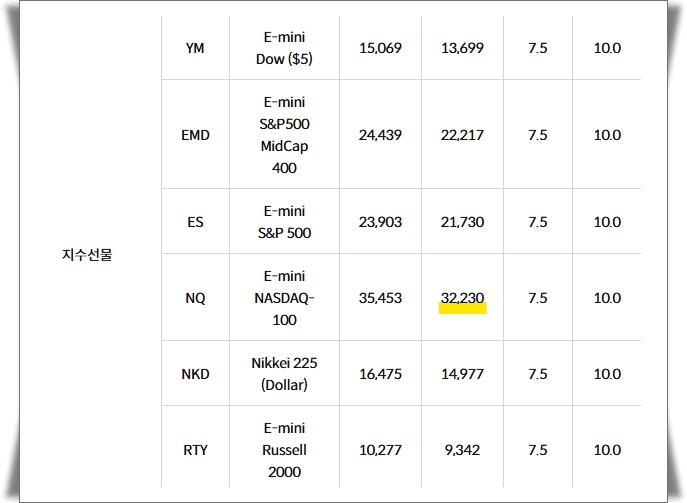Select the YM symbol cell

(x=195, y=48)
